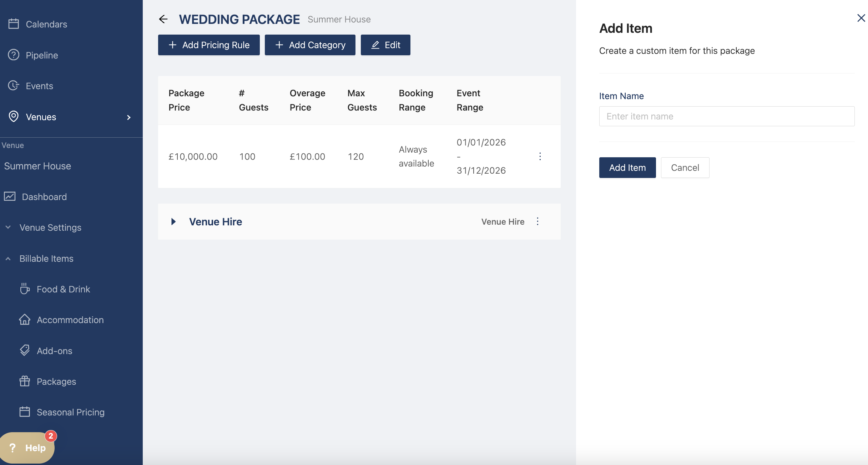Click the Add Pricing Rule button

click(x=209, y=45)
